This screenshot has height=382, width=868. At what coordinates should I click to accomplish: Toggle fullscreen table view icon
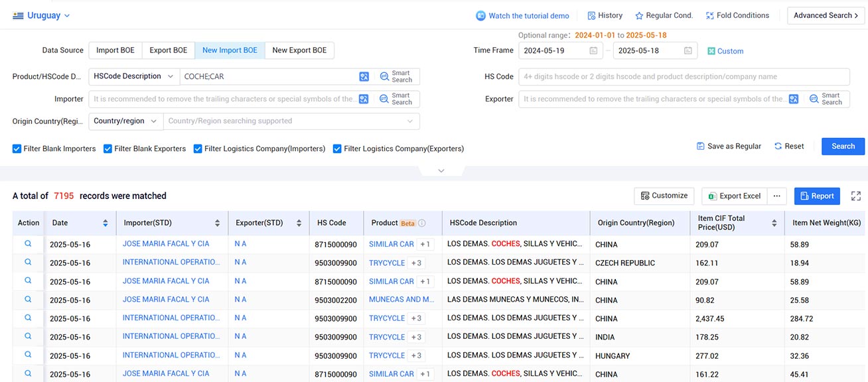click(x=856, y=196)
